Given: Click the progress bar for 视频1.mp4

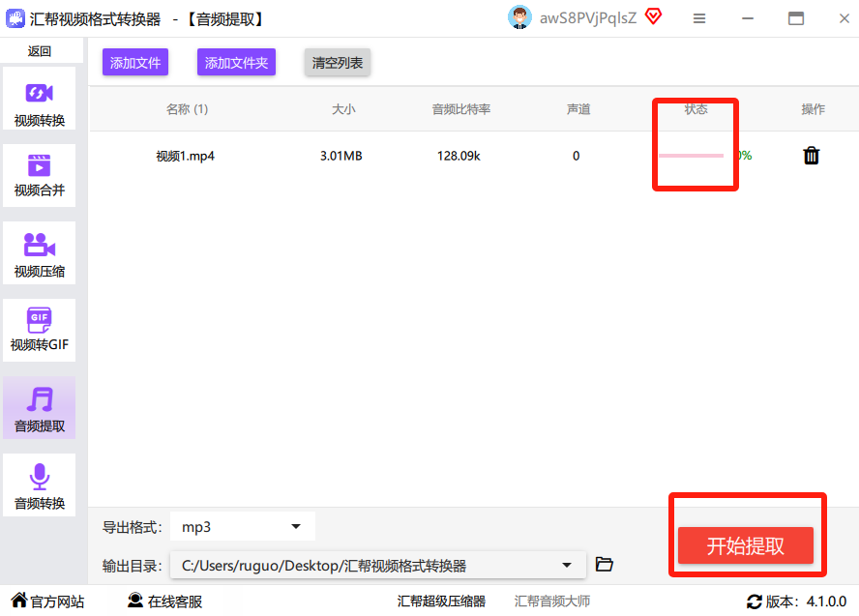Looking at the screenshot, I should (x=691, y=156).
